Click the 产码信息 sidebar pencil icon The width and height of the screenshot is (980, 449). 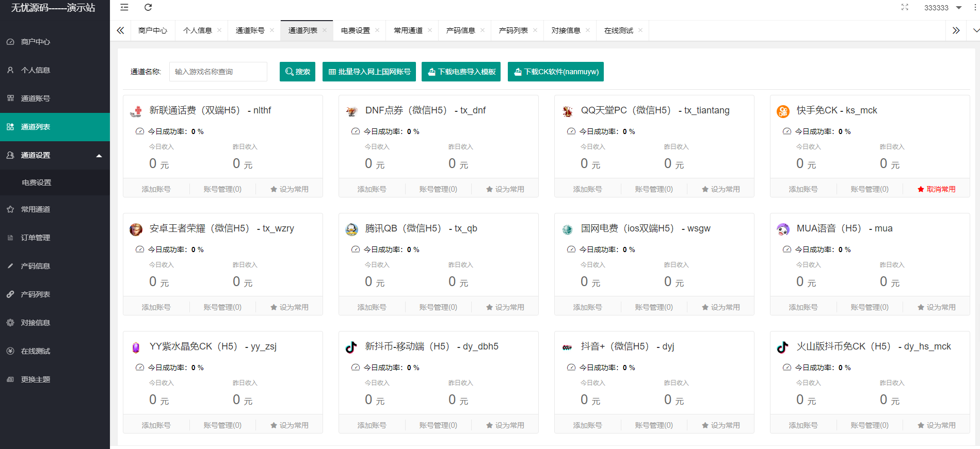[10, 266]
